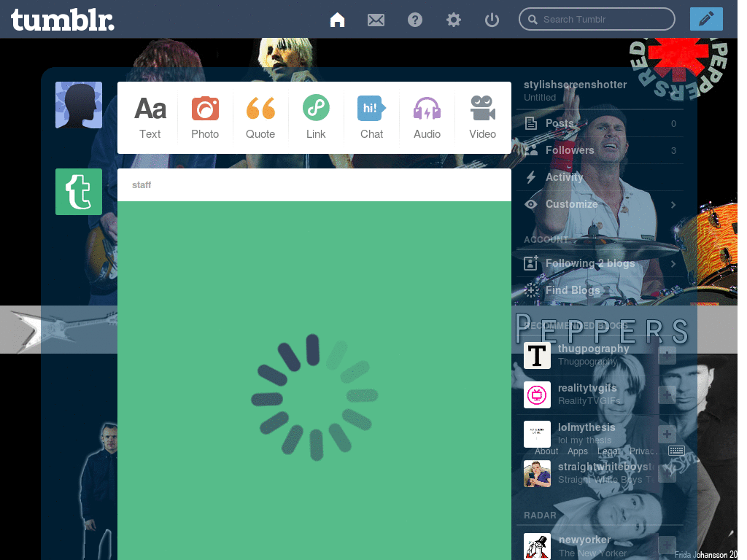Open the thugpography recommended blog

(594, 349)
